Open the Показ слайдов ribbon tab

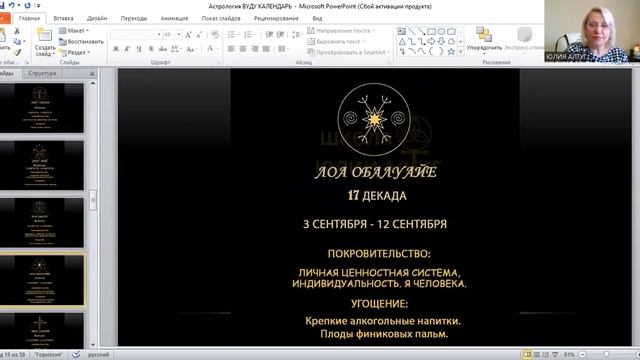[x=221, y=18]
